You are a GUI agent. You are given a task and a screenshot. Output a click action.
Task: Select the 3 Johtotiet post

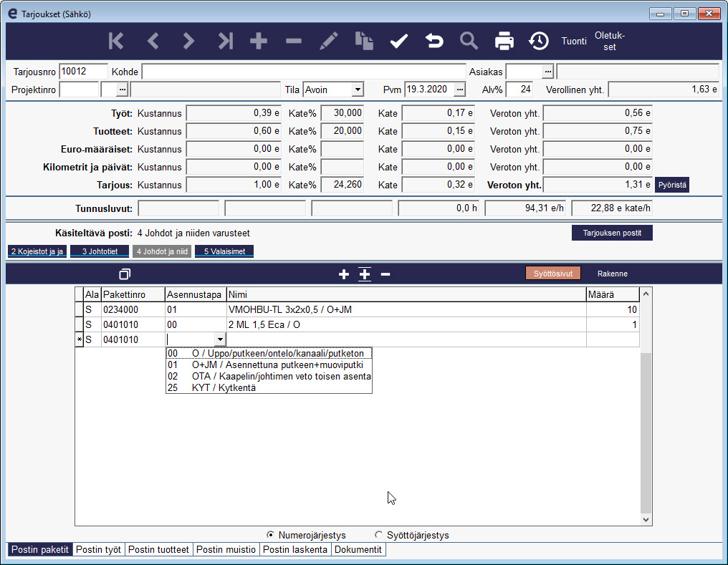(100, 251)
